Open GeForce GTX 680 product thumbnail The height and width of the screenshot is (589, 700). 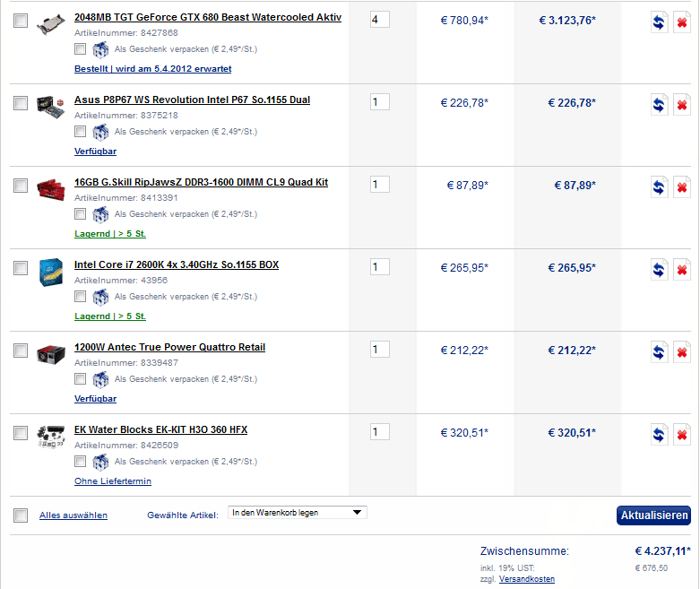tap(50, 24)
